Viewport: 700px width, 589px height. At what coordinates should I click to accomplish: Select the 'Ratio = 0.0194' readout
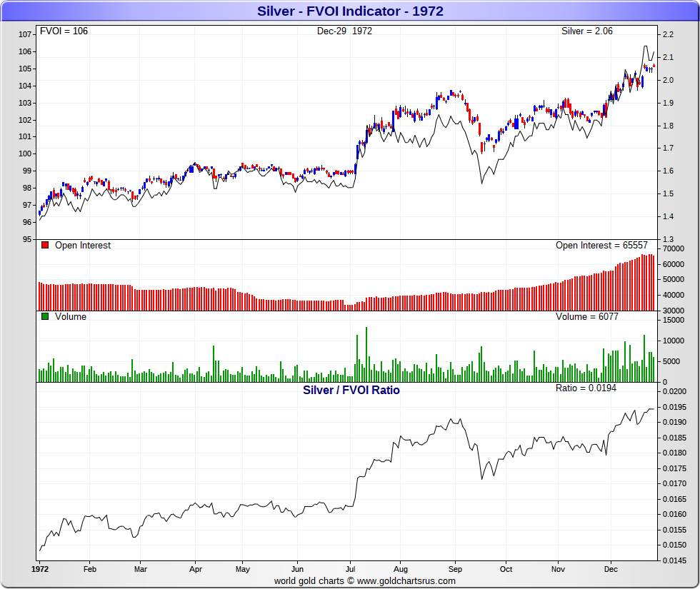586,388
